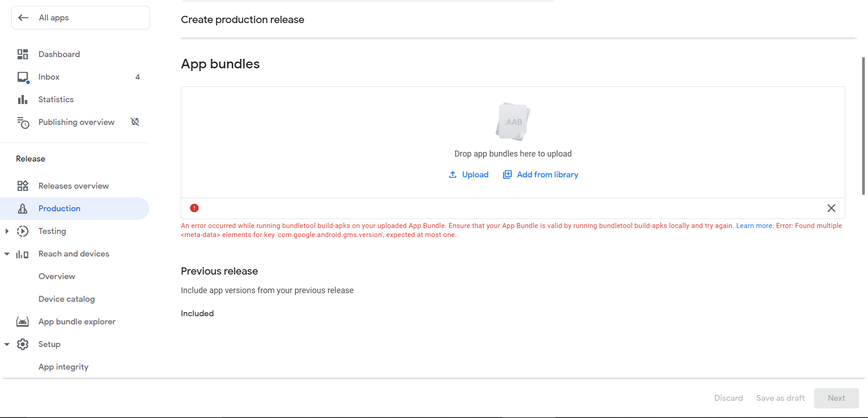The width and height of the screenshot is (868, 418).
Task: Click the Reach and devices chart icon
Action: (22, 254)
